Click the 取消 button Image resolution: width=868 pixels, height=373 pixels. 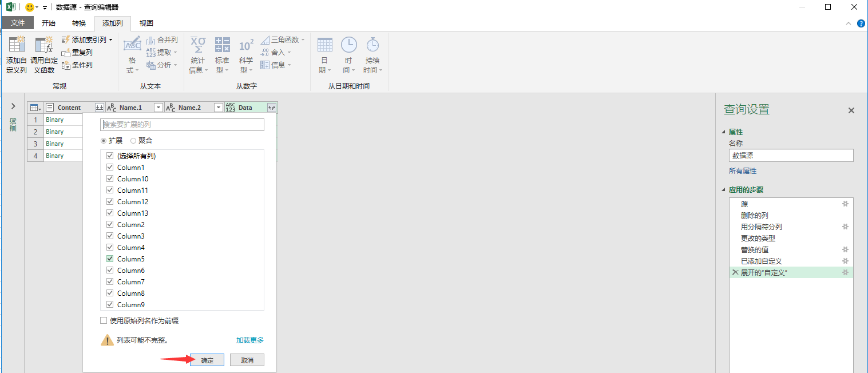pos(247,360)
